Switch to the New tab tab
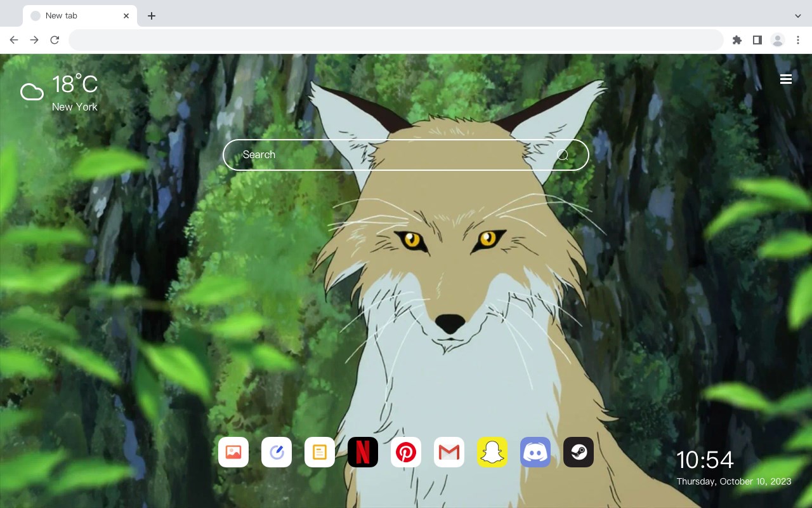812x508 pixels. pyautogui.click(x=80, y=16)
